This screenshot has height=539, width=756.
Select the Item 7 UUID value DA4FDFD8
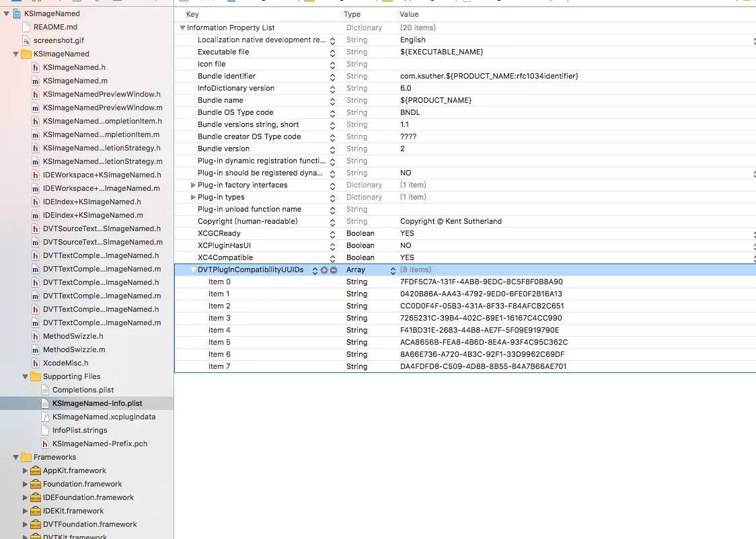click(483, 366)
